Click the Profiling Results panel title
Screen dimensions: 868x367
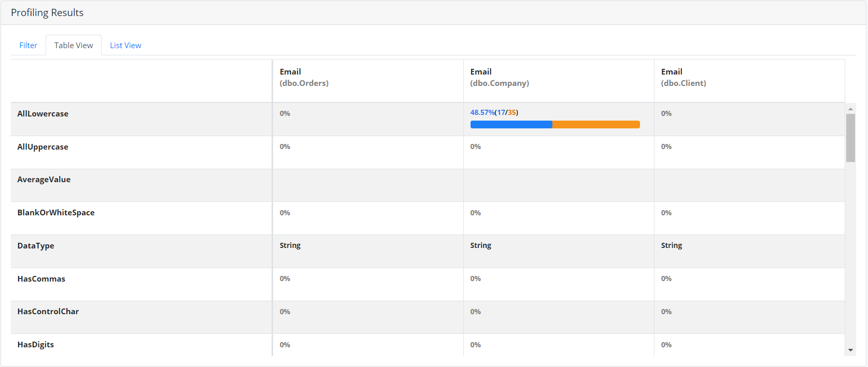[x=47, y=12]
